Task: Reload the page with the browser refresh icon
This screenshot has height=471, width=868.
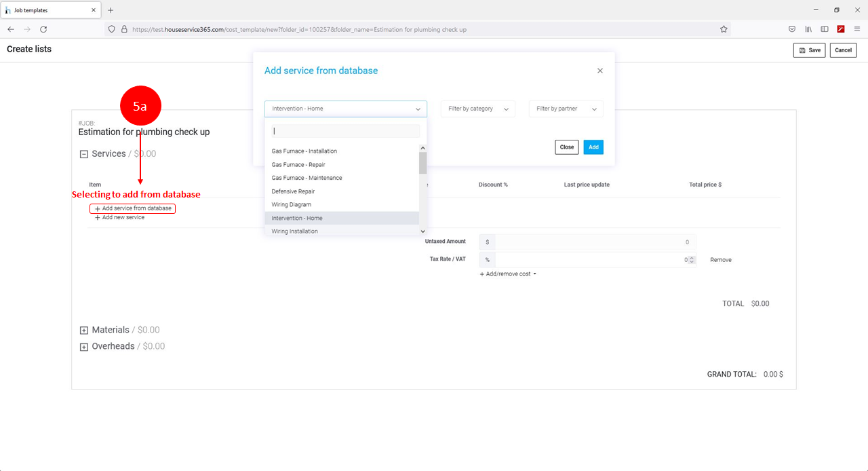Action: tap(43, 29)
